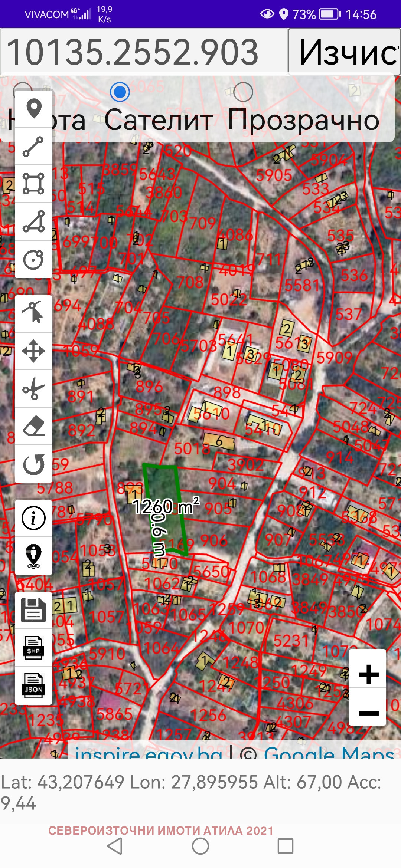Screen dimensions: 401x868
Task: Center map on my position icon
Action: point(33,556)
